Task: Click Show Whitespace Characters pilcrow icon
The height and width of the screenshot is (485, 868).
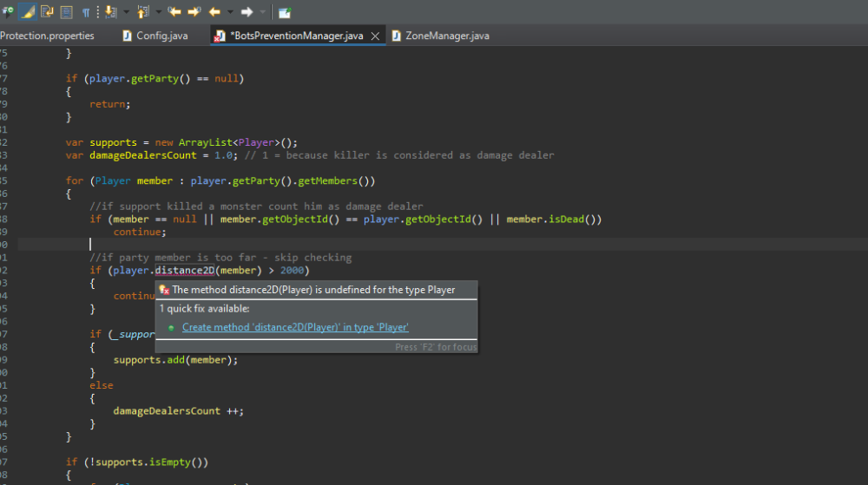Action: click(86, 12)
